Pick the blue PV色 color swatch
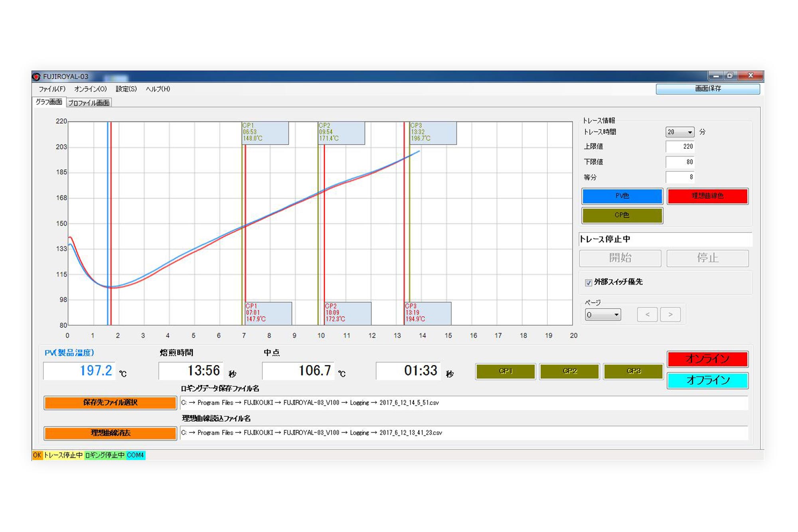The width and height of the screenshot is (798, 532). (x=622, y=196)
